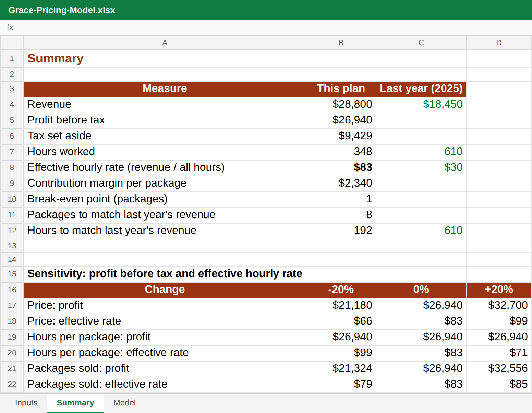
Task: Select the $21,180 cell
Action: (x=341, y=306)
